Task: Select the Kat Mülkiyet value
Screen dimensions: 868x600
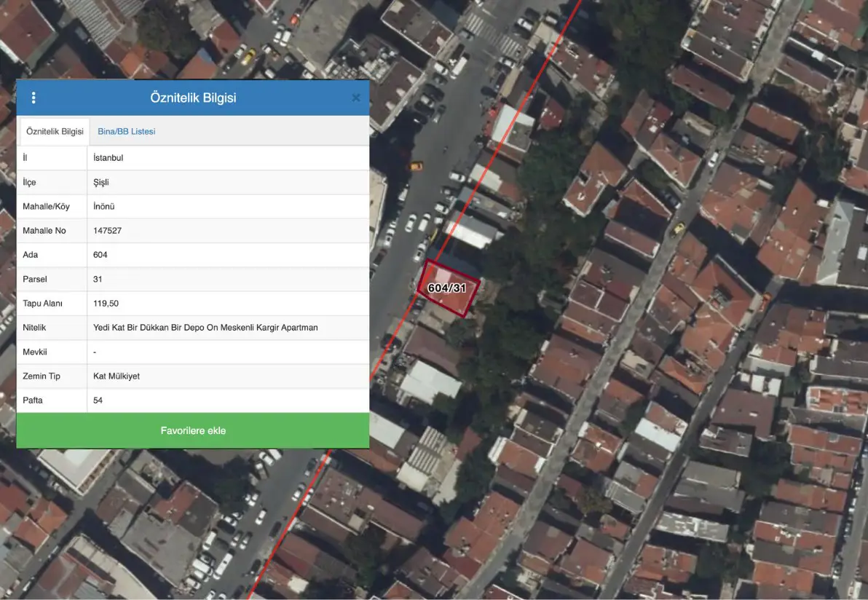Action: tap(117, 376)
